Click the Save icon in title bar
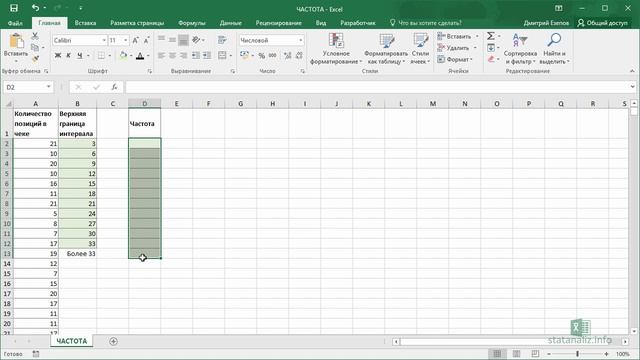This screenshot has width=640, height=360. (14, 8)
